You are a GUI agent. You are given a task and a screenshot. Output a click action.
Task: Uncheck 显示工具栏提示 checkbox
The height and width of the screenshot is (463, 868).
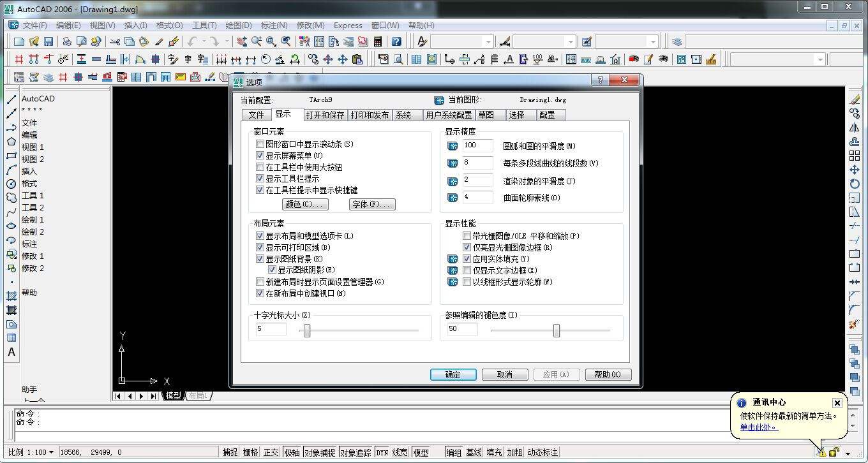(x=260, y=179)
